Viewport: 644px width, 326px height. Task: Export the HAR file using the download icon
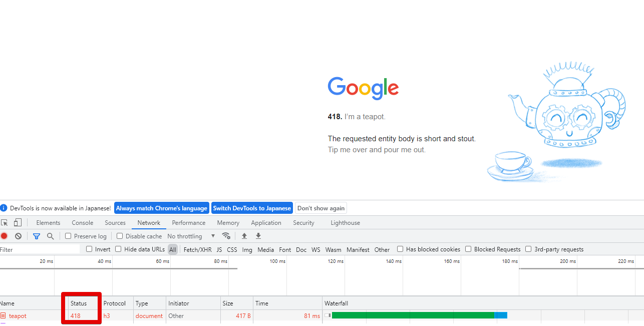point(258,235)
